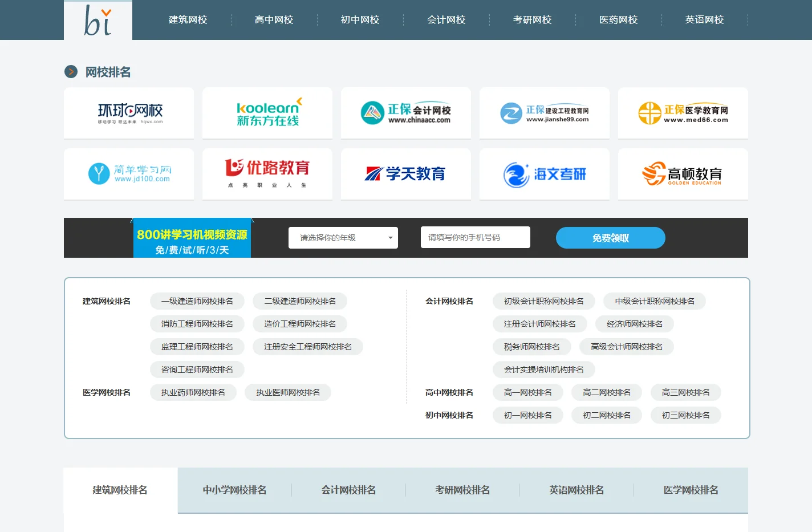
Task: Switch to the 中小学网校排名 tab
Action: pos(234,490)
